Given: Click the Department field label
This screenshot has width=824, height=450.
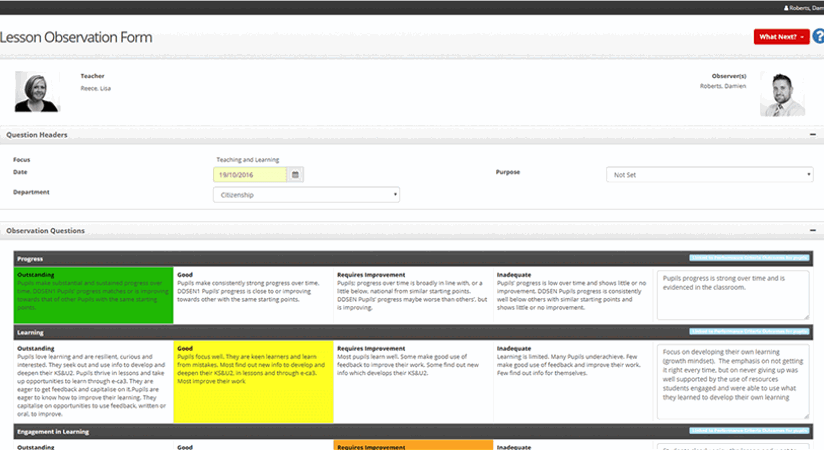Looking at the screenshot, I should 31,192.
